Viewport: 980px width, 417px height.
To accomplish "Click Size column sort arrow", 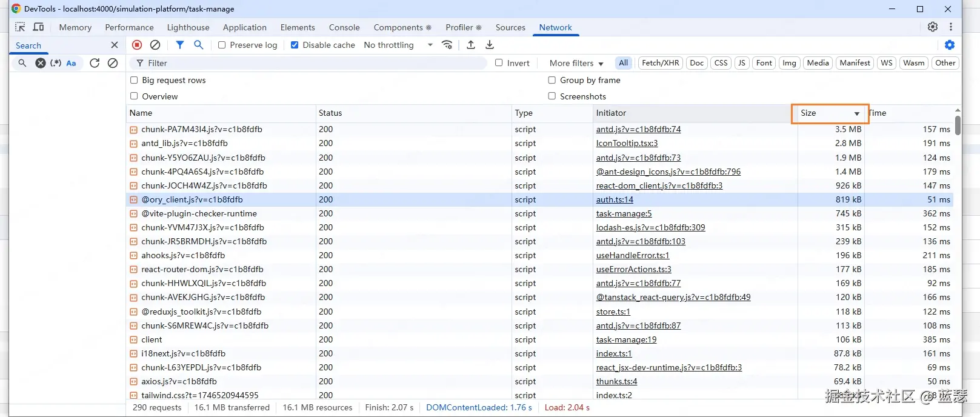I will pos(856,113).
